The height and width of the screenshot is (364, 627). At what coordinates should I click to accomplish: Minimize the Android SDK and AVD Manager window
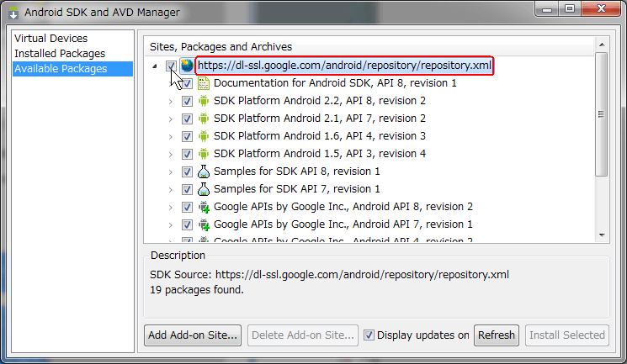(x=547, y=8)
